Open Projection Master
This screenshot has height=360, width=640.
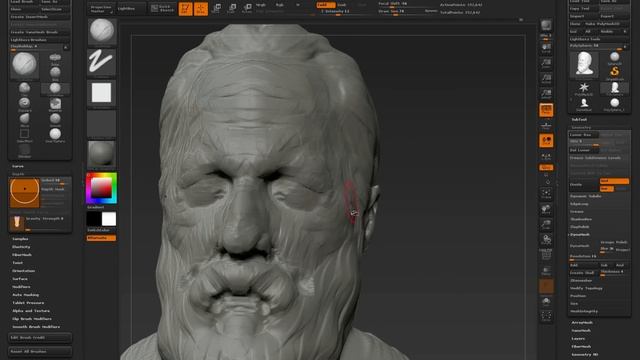tap(101, 9)
